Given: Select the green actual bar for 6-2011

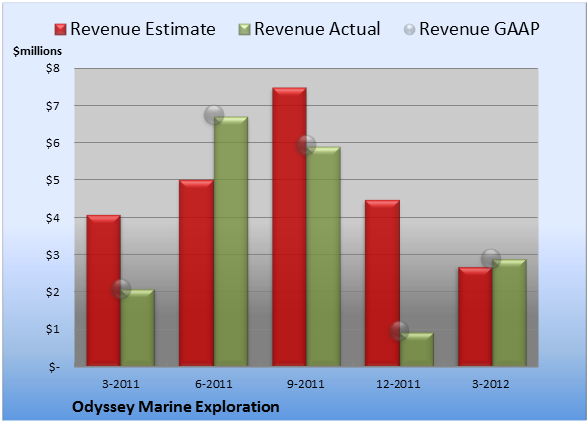Looking at the screenshot, I should 231,241.
